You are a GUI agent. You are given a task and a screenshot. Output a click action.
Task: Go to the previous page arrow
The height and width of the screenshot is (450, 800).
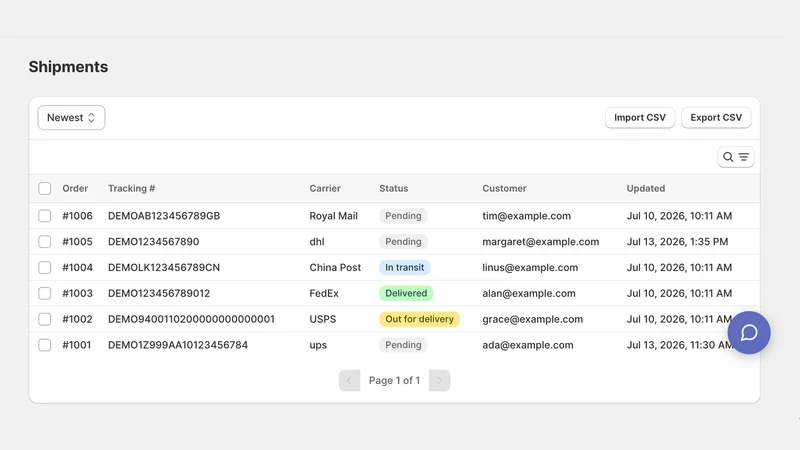(x=349, y=381)
